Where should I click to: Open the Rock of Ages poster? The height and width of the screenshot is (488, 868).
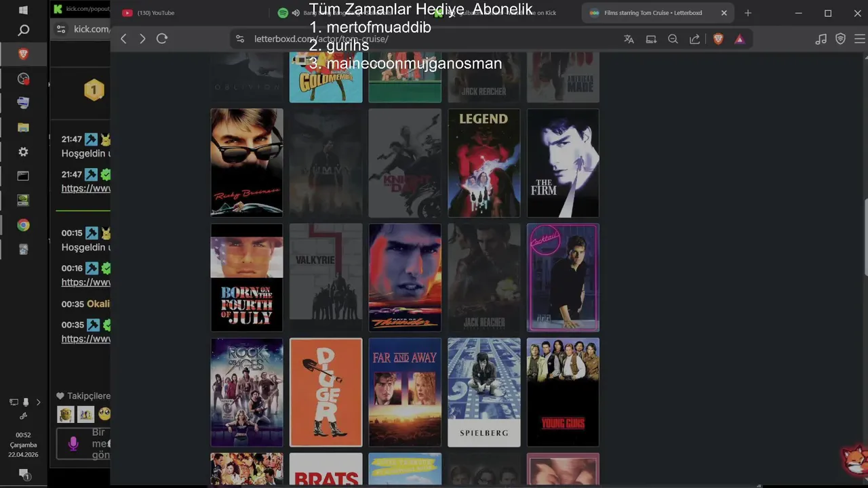coord(247,392)
